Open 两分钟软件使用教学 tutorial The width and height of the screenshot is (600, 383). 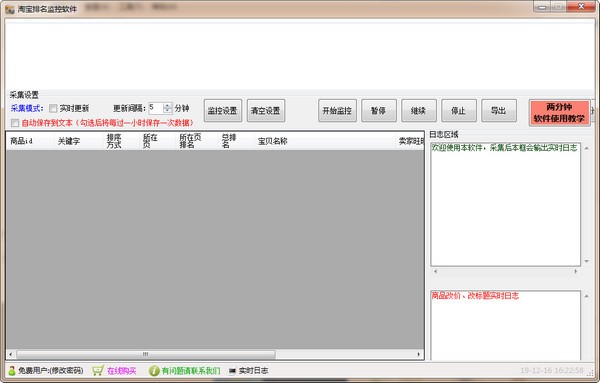coord(559,113)
